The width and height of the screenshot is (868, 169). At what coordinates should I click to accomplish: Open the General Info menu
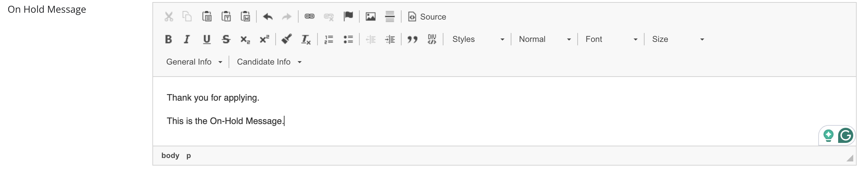click(194, 62)
